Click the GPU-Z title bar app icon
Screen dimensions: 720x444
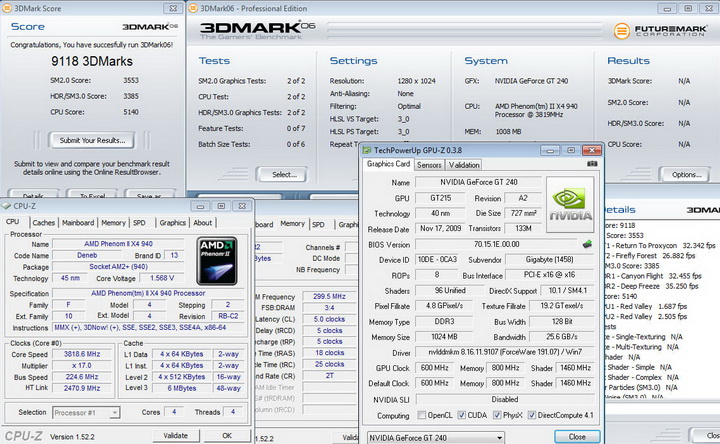click(x=366, y=150)
